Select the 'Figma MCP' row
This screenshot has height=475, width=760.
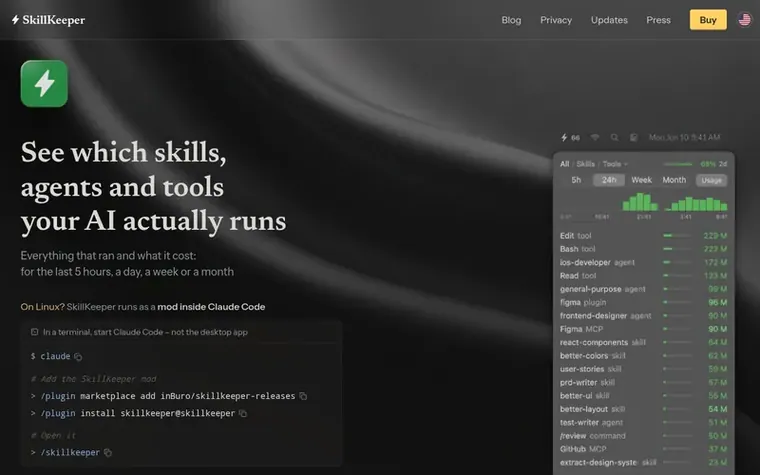coord(643,329)
